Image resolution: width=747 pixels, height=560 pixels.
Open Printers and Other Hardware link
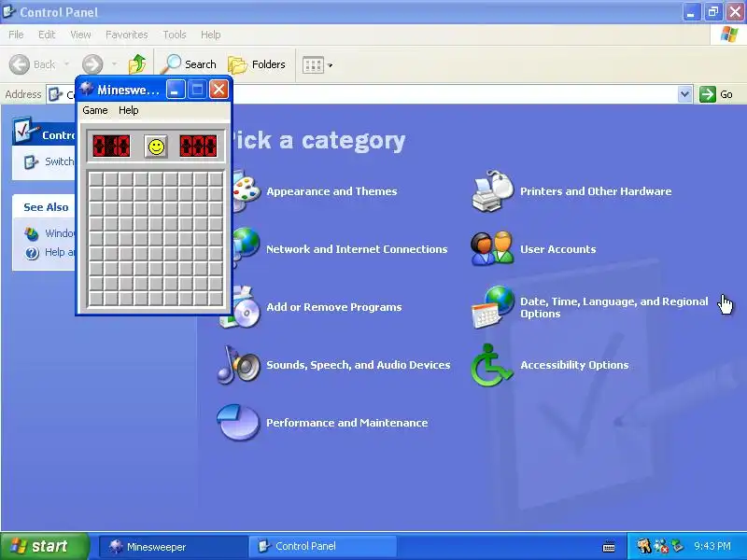pos(596,191)
